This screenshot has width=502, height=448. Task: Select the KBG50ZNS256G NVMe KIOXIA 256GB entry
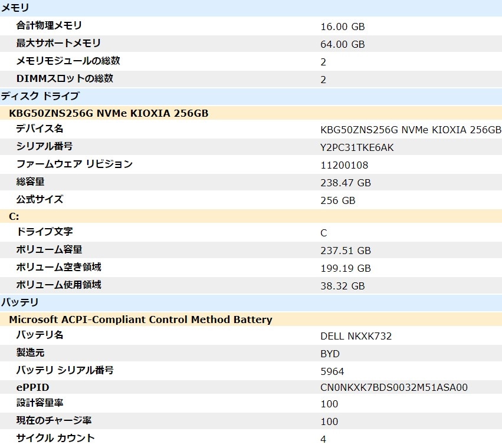pos(109,113)
